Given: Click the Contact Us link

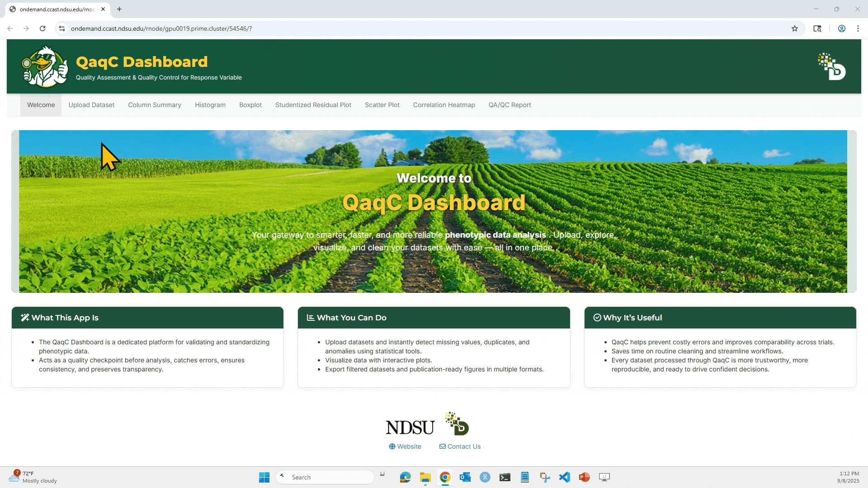Looking at the screenshot, I should (460, 446).
